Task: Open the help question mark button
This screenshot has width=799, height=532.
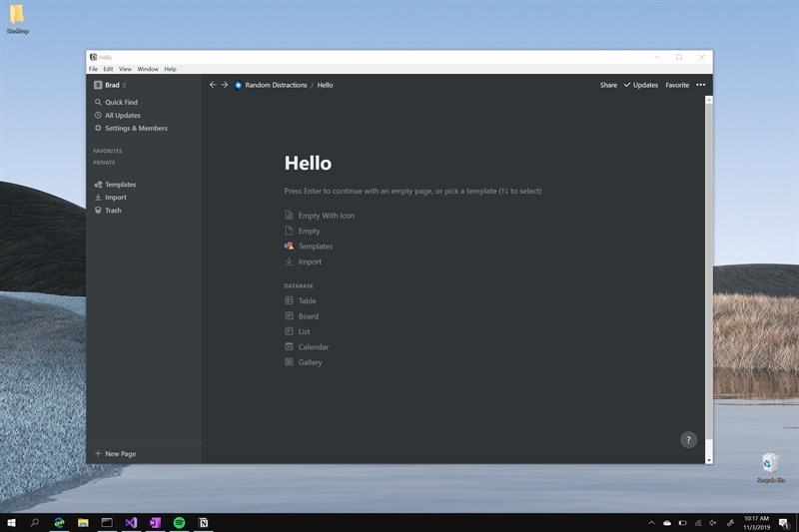Action: [688, 440]
